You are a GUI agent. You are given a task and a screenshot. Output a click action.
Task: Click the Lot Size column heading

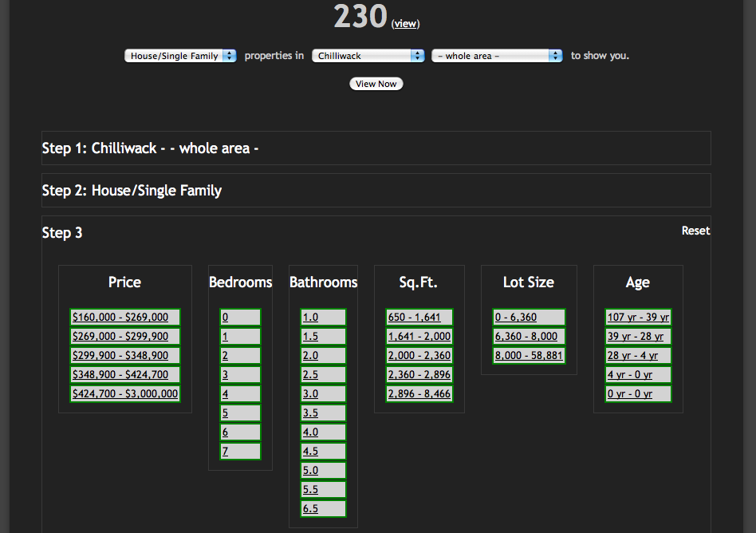pos(529,282)
